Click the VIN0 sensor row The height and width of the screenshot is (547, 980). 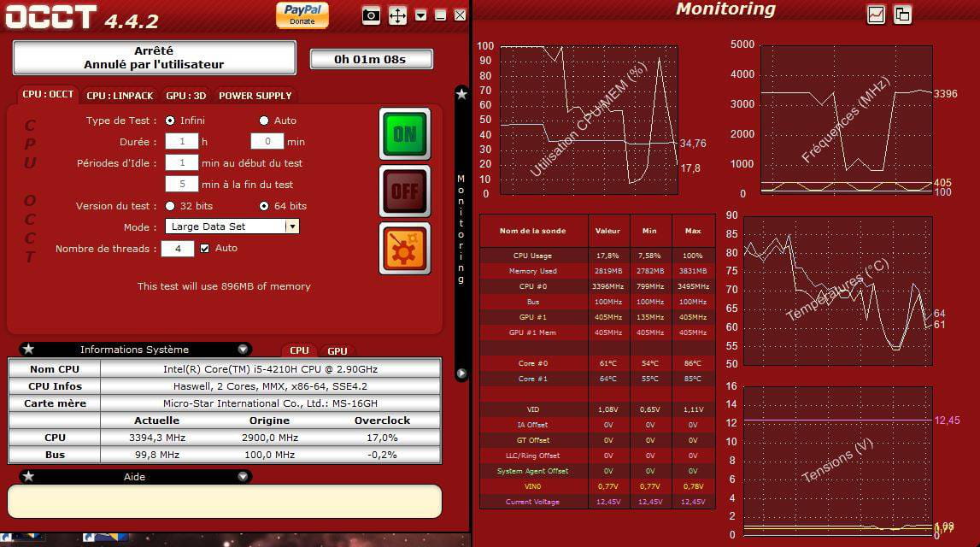click(x=597, y=486)
